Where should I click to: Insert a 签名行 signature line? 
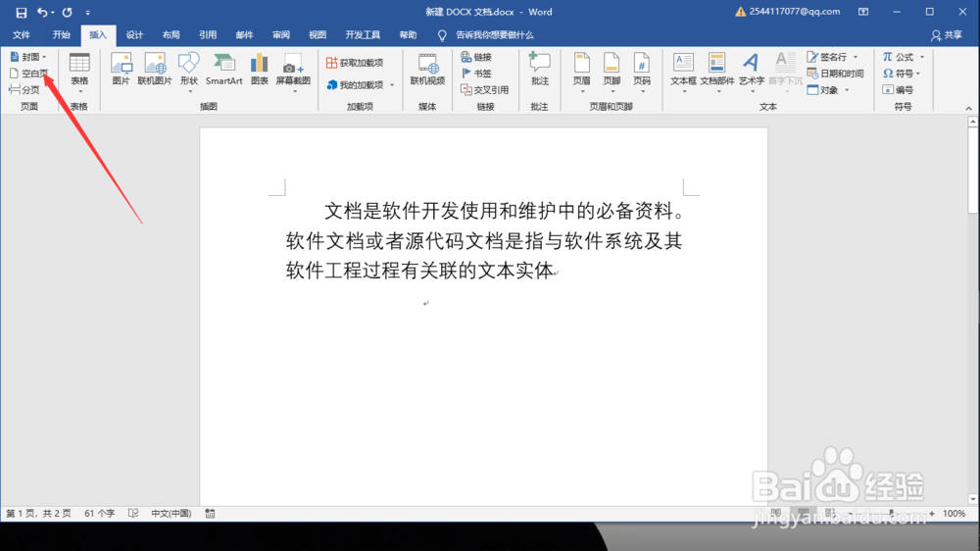827,57
